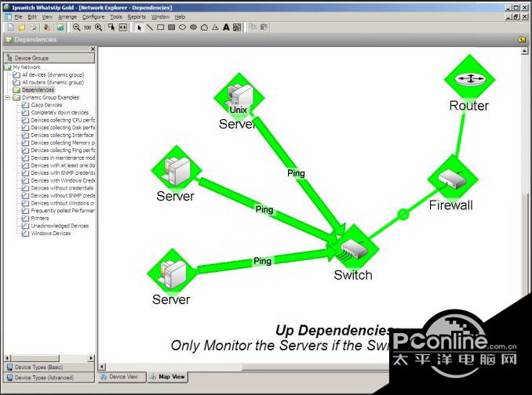The height and width of the screenshot is (395, 532).
Task: Collapse the Dynamic Group Examples tree node
Action: (x=8, y=97)
